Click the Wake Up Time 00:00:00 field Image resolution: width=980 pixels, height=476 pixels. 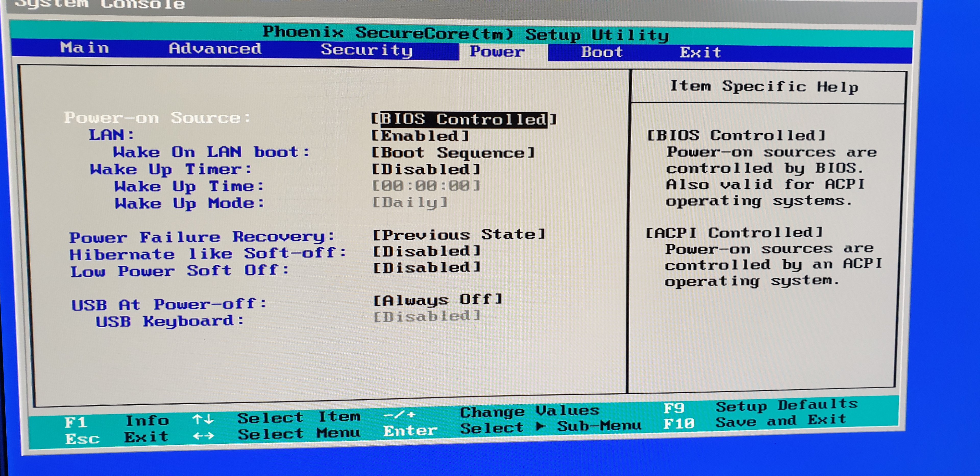[x=426, y=186]
